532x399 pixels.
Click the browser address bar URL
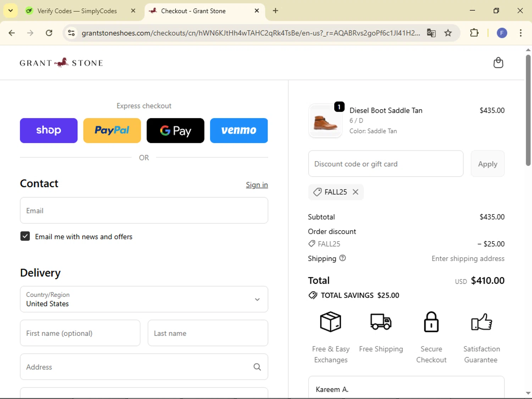tap(250, 33)
